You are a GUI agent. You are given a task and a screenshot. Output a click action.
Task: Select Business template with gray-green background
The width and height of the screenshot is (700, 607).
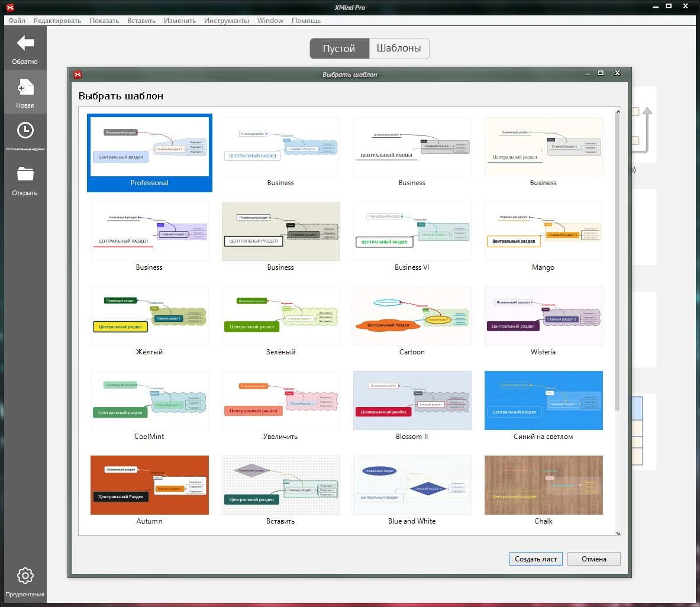[281, 231]
